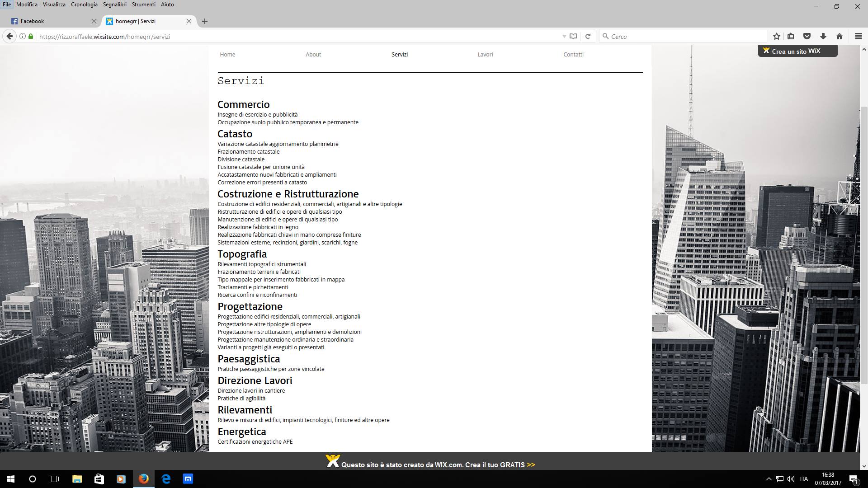Open the About page link

(313, 55)
